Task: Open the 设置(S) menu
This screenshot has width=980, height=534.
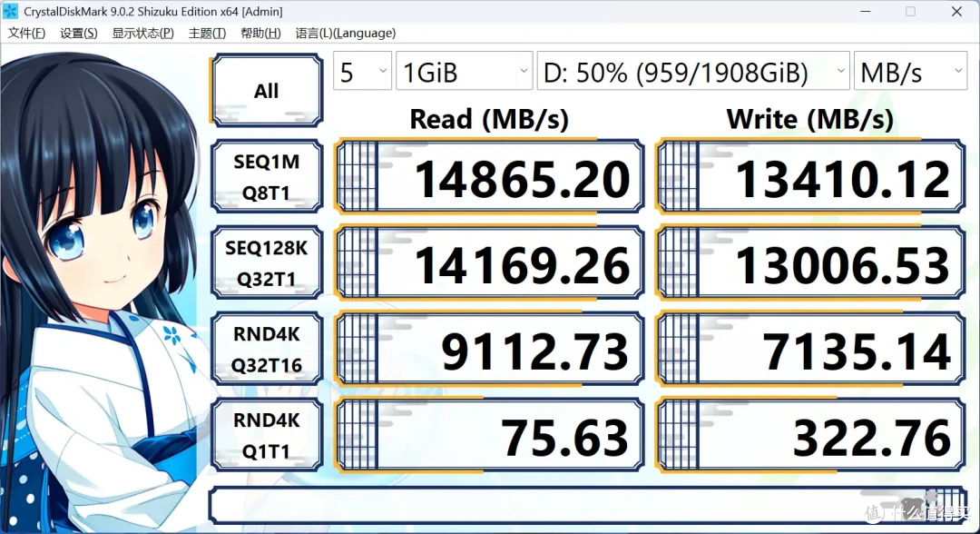Action: [x=79, y=33]
